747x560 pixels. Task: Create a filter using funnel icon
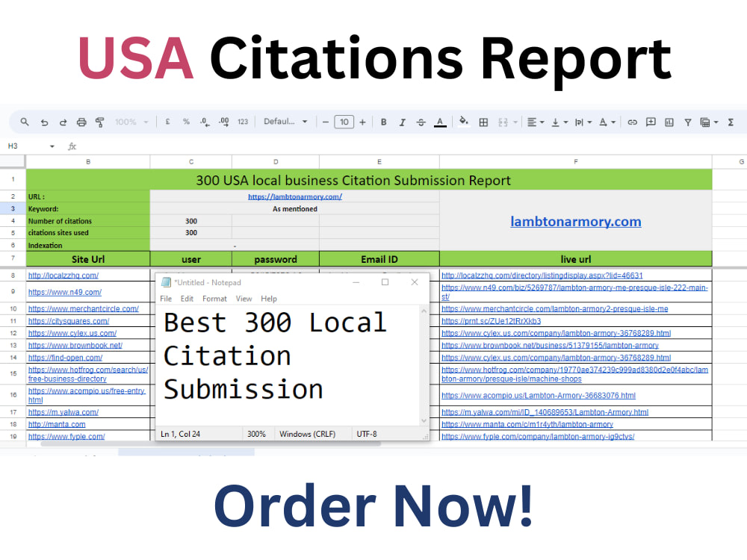pyautogui.click(x=688, y=122)
